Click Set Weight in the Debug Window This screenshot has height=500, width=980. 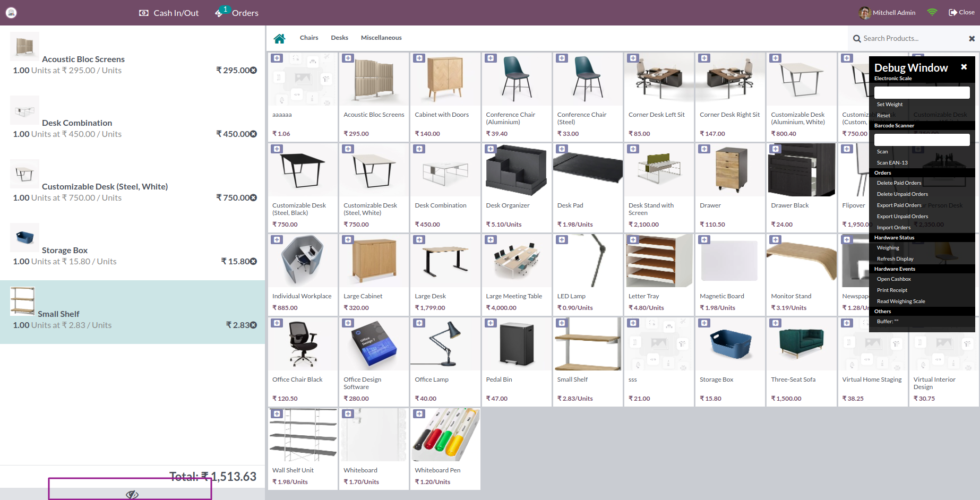(x=889, y=104)
